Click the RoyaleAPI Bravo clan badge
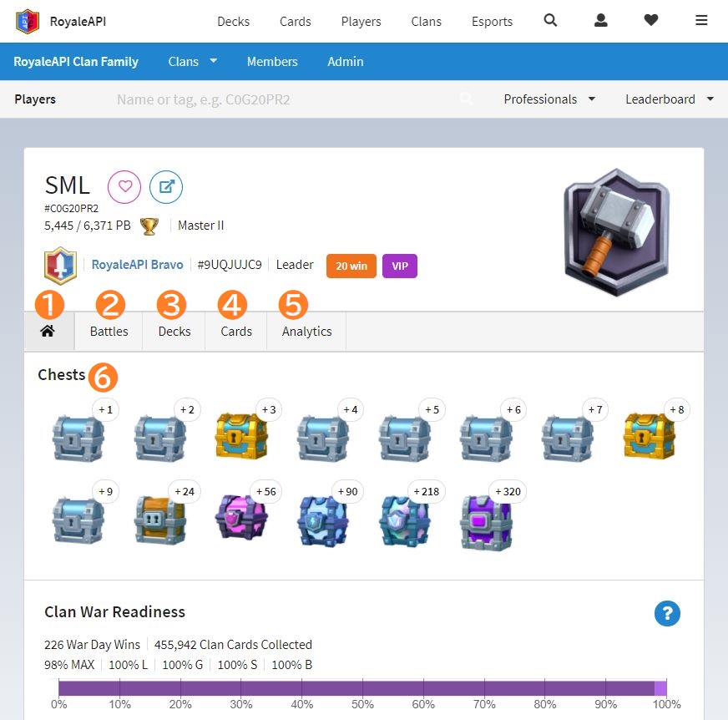Viewport: 728px width, 720px height. [x=60, y=266]
